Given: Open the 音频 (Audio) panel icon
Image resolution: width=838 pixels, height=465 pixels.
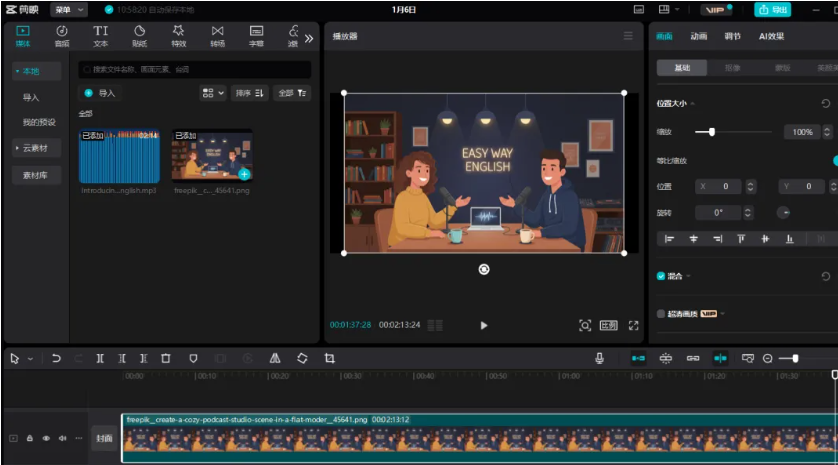Looking at the screenshot, I should point(62,36).
